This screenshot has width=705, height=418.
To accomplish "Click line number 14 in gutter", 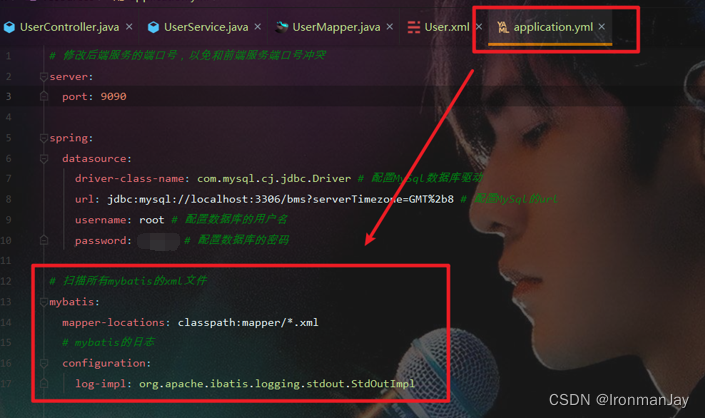I will coord(6,323).
